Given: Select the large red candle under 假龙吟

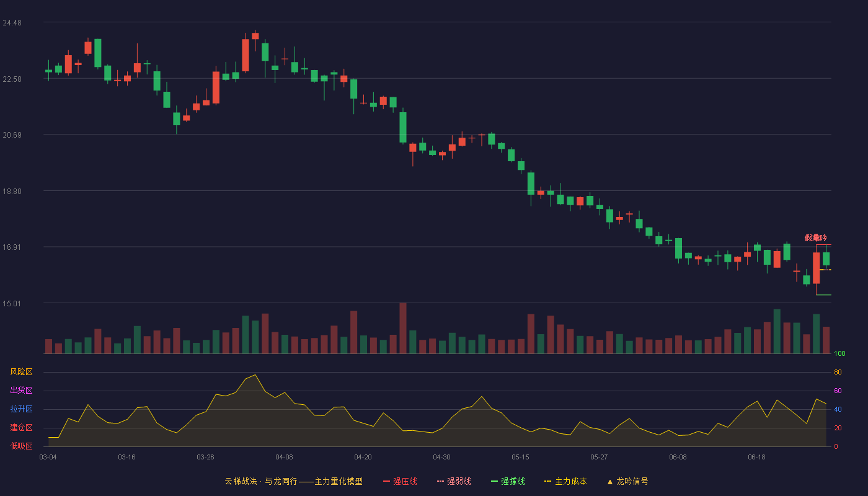Looking at the screenshot, I should [817, 268].
